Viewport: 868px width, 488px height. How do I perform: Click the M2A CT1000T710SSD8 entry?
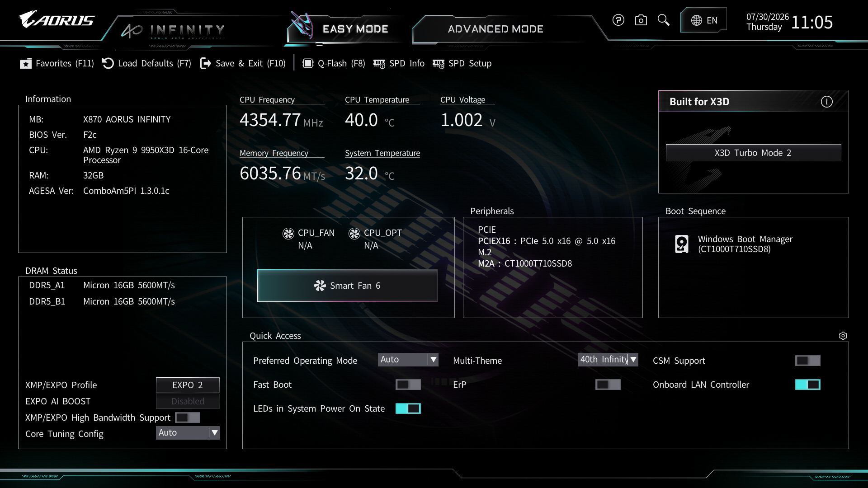coord(525,263)
